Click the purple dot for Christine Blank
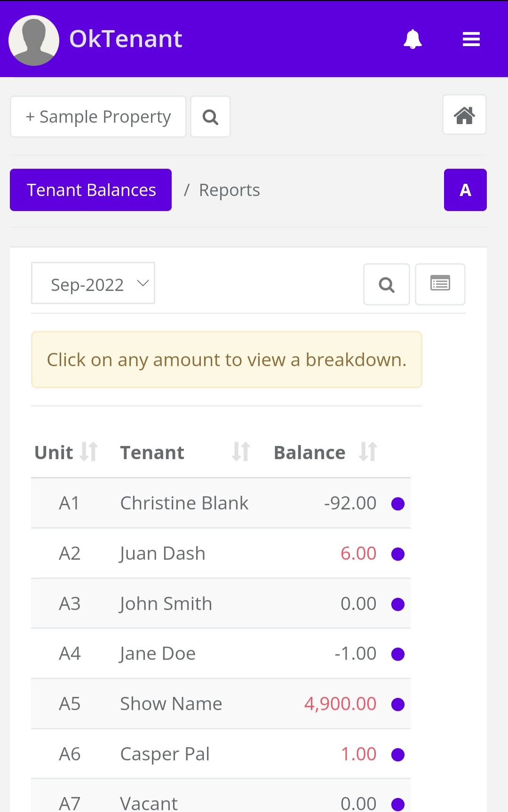This screenshot has width=508, height=812. (398, 504)
